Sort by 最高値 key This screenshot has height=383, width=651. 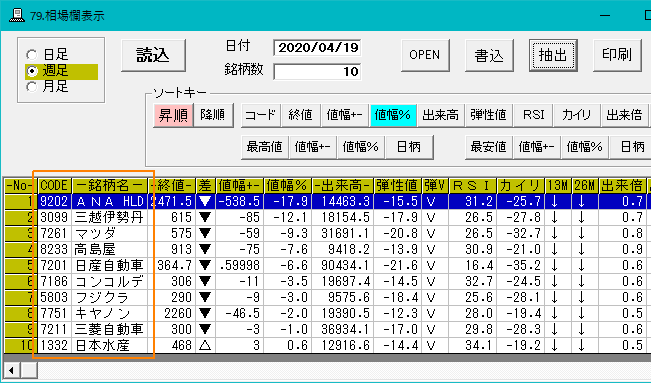pyautogui.click(x=265, y=147)
